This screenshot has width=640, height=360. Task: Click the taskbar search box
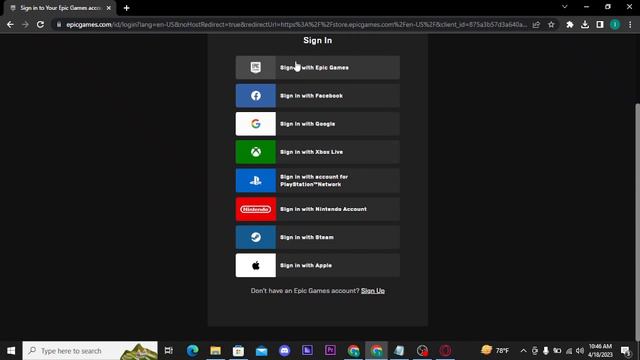[90, 351]
